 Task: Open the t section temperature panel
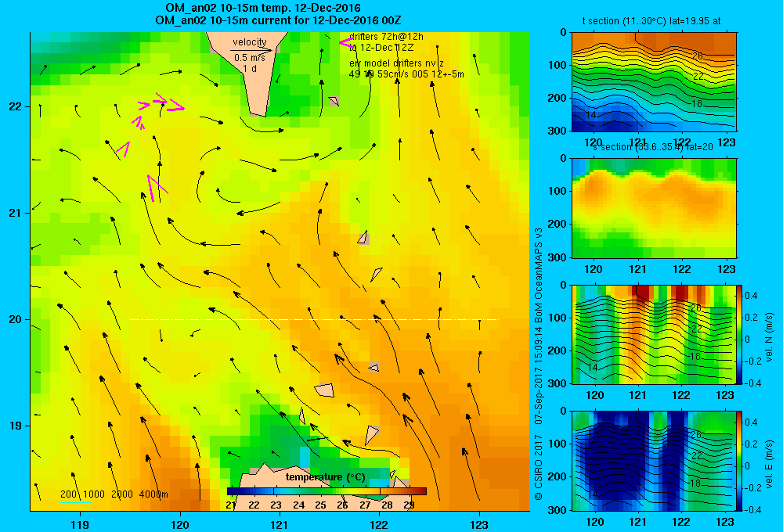(x=654, y=82)
